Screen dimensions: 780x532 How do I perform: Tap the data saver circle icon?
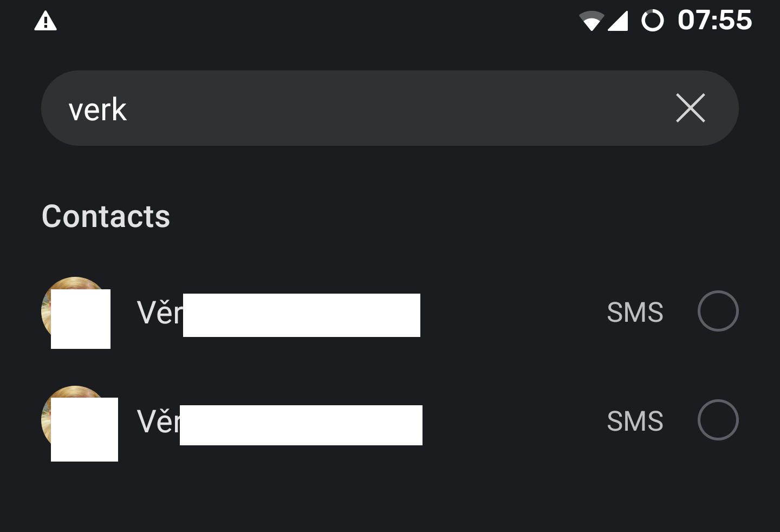[653, 21]
